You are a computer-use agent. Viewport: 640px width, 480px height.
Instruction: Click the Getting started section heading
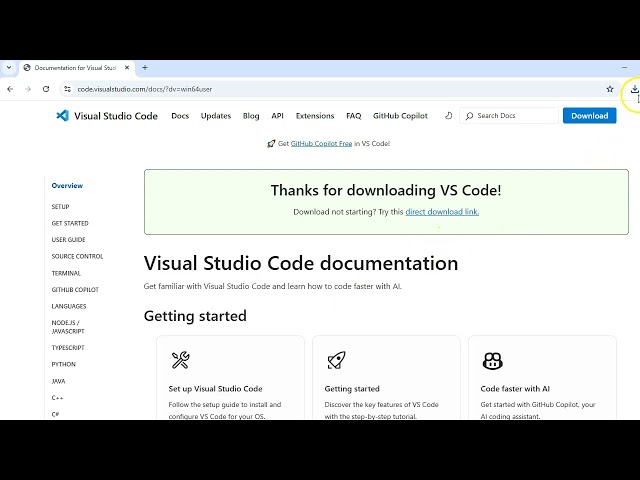195,316
